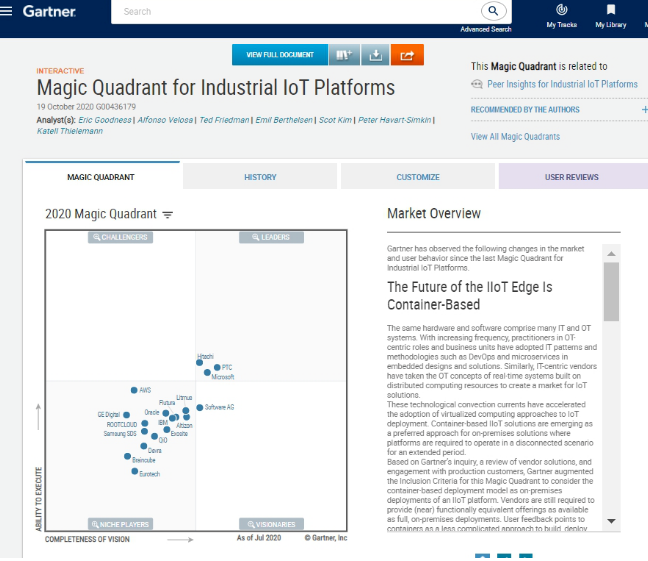Open Peer Insights for Industrial IoT Platforms
The image size is (648, 561).
coord(561,84)
